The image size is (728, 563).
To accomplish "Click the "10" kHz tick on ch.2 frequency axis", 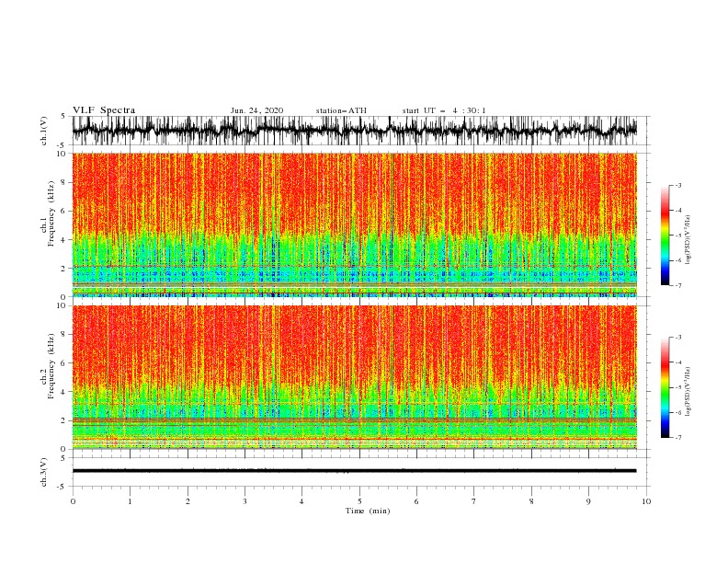I will [63, 305].
